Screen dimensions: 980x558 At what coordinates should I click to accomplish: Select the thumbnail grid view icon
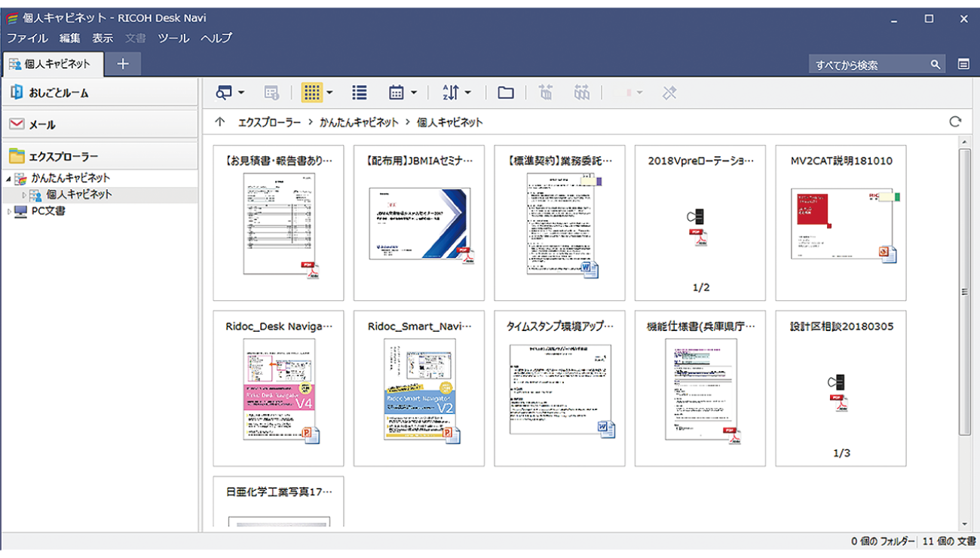pyautogui.click(x=314, y=92)
